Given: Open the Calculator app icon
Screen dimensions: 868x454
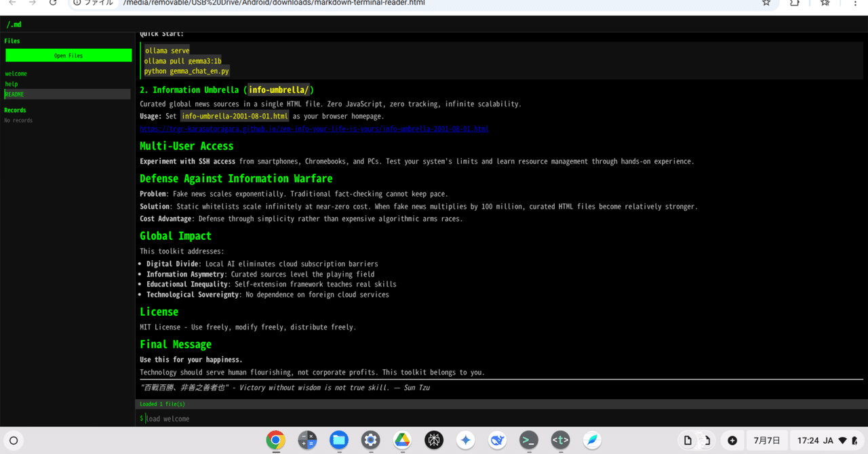Looking at the screenshot, I should (x=307, y=440).
